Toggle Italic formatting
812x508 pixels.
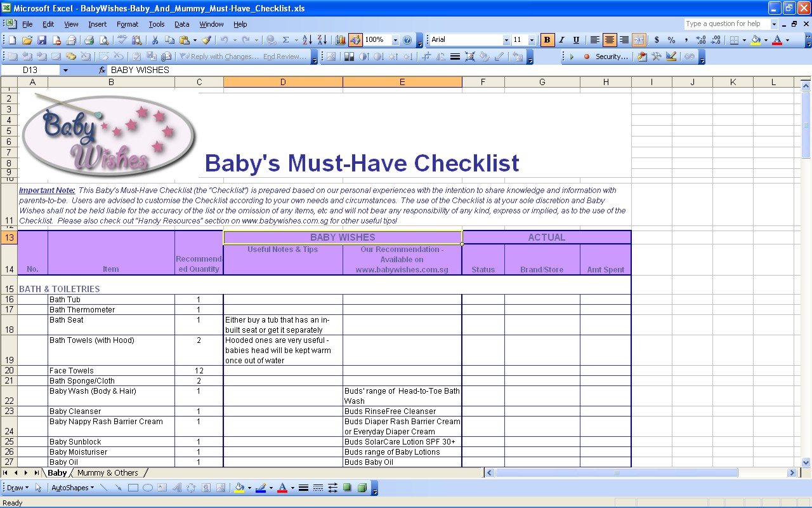coord(561,40)
